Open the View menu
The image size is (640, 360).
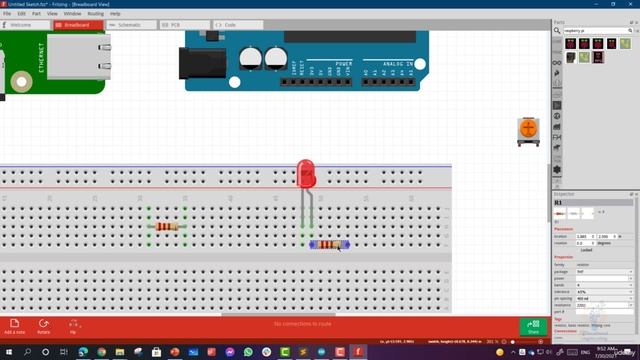coord(52,13)
